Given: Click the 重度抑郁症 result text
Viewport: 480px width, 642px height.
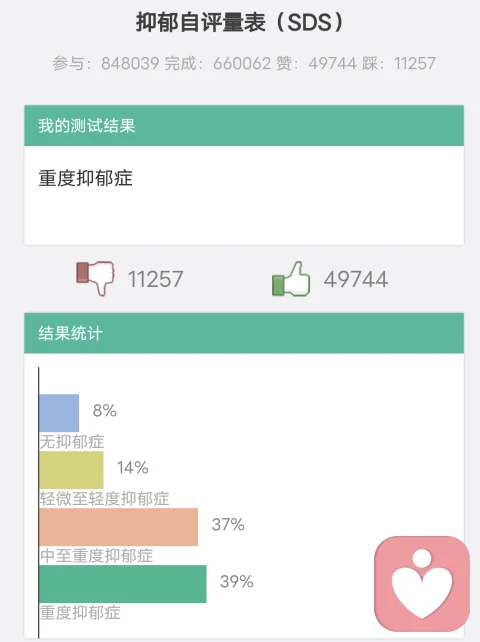Looking at the screenshot, I should [x=86, y=179].
